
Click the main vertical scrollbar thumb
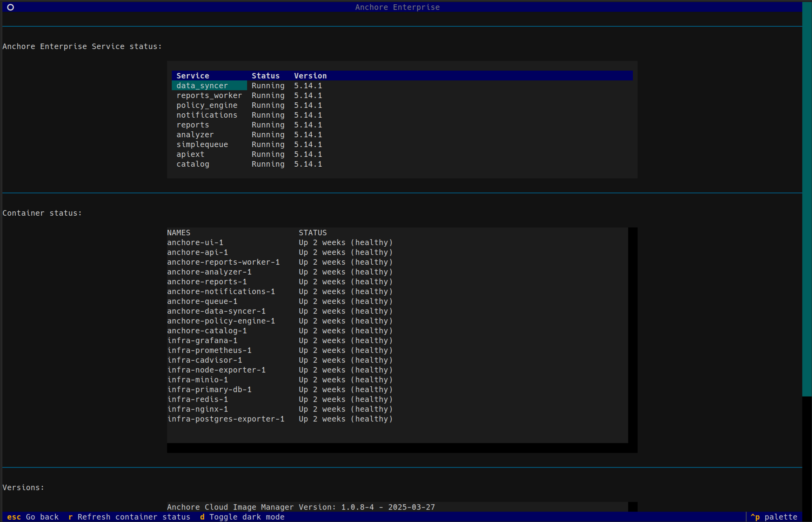(807, 200)
